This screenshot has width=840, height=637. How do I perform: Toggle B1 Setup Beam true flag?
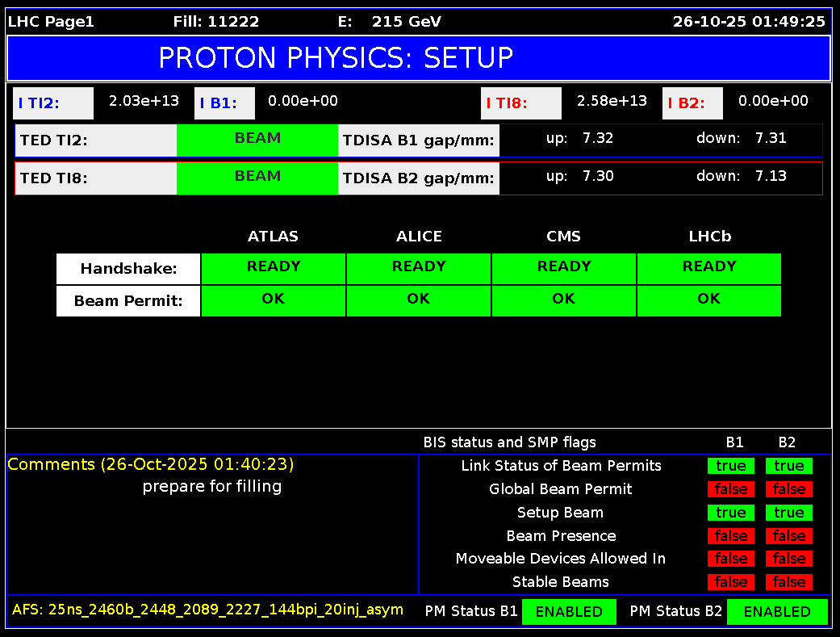click(731, 513)
